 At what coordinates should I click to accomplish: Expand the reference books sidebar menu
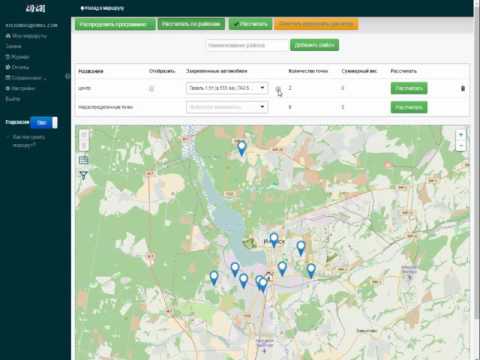(26, 78)
